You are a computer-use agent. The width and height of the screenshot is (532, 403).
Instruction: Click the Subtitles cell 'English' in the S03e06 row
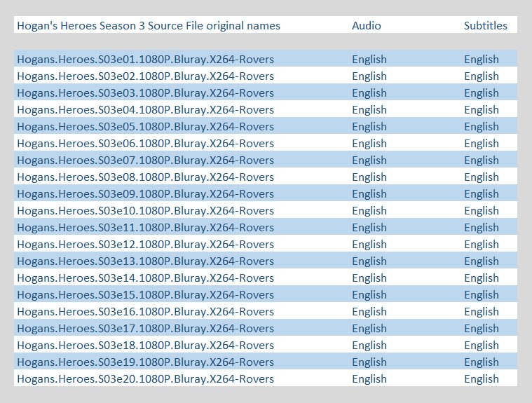[482, 144]
